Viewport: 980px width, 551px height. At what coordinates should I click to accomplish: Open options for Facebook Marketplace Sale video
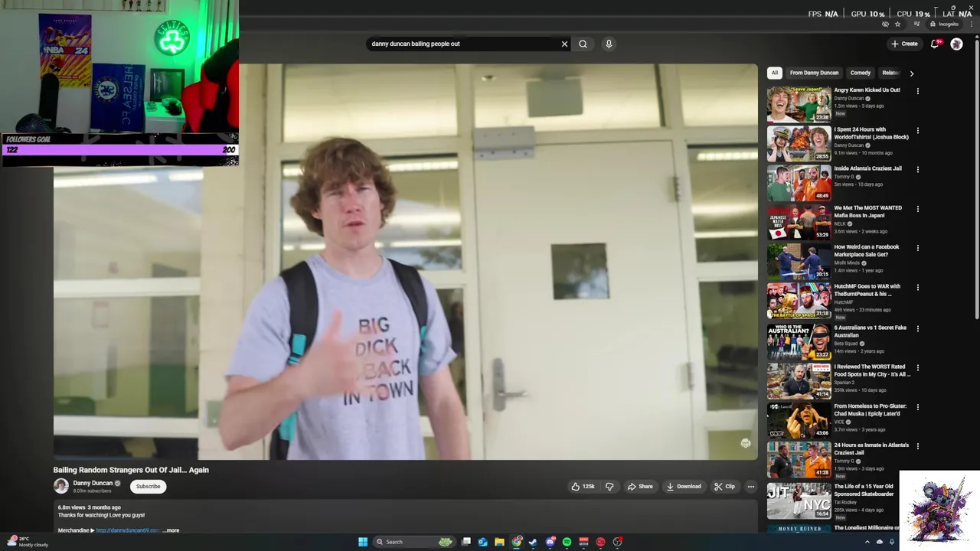[x=917, y=248]
